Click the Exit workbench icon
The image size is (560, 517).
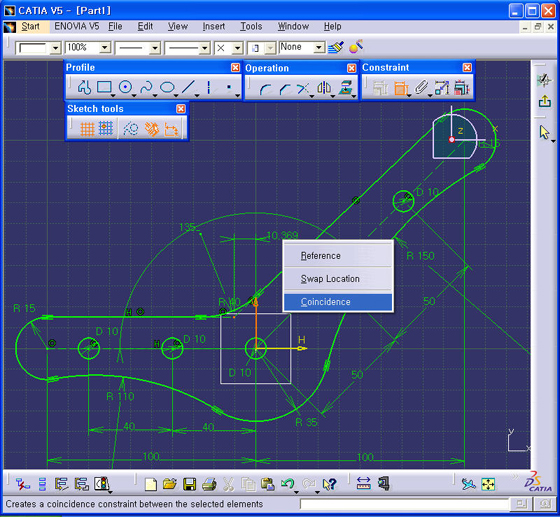(x=545, y=101)
